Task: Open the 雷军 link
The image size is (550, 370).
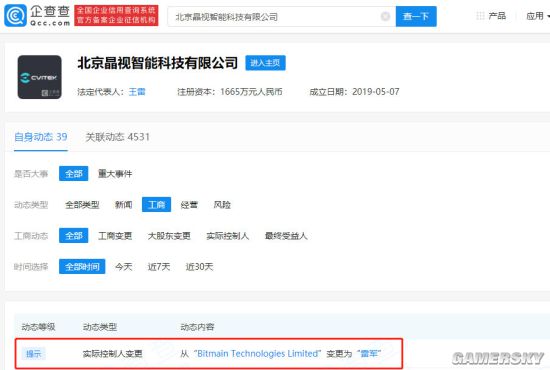Action: 369,354
